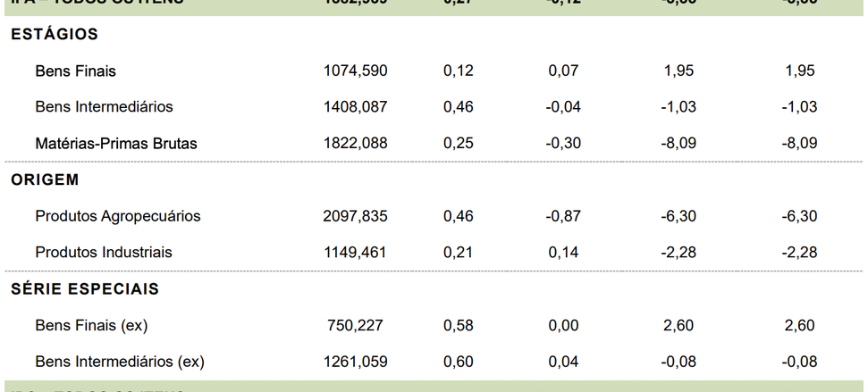Click the index value 1822,088
Screen dimensions: 868x392
(355, 144)
